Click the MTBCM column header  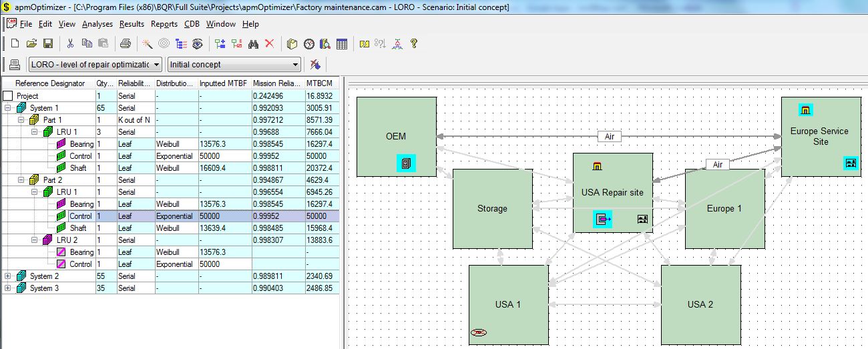tap(322, 83)
